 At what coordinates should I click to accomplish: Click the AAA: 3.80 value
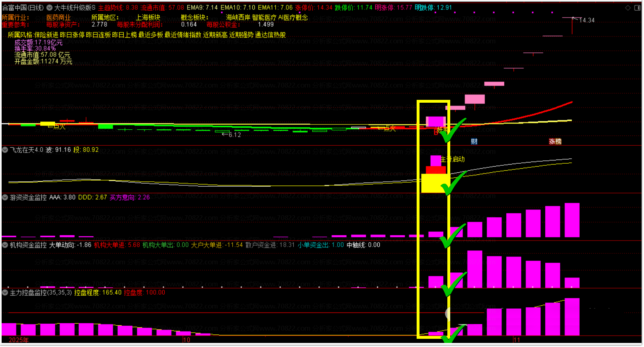(x=62, y=197)
